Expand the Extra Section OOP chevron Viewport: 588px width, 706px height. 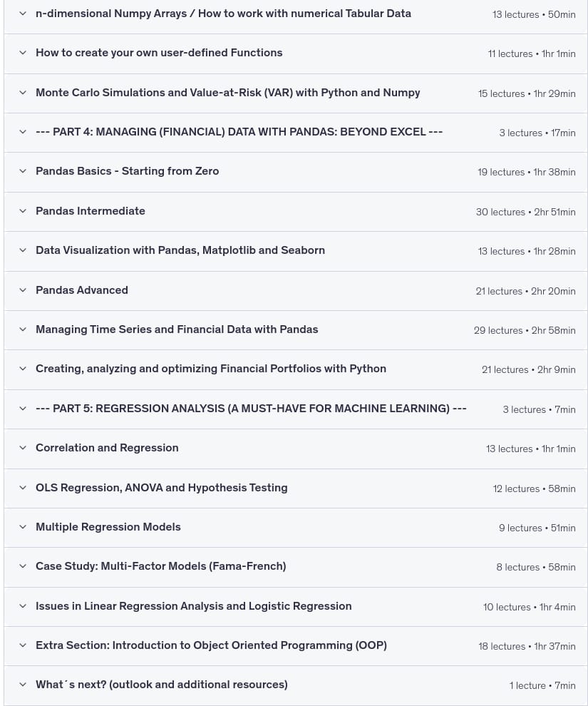[23, 645]
